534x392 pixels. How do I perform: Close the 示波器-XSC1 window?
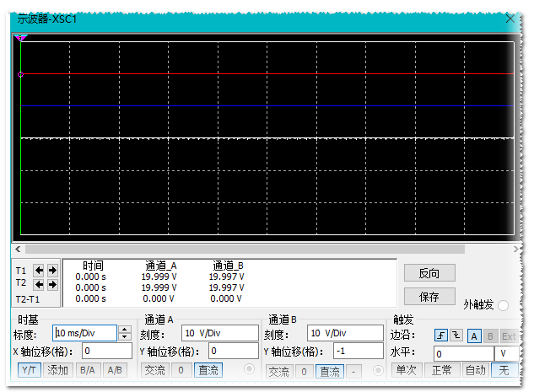point(510,19)
